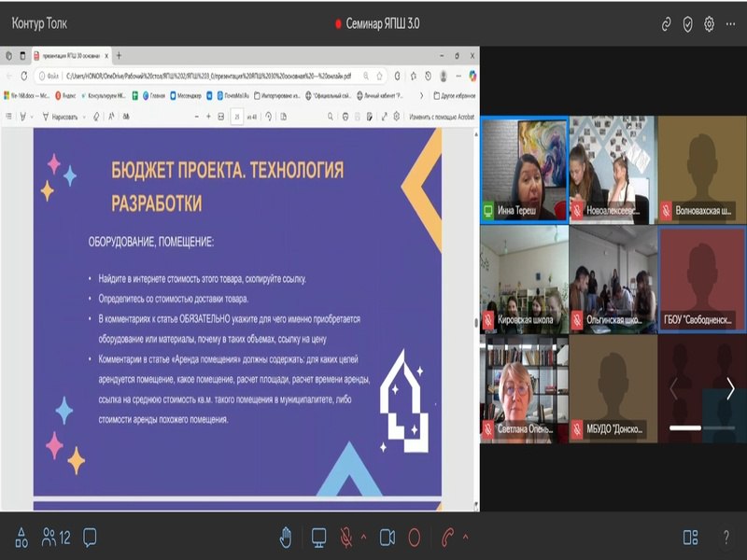Image resolution: width=747 pixels, height=560 pixels.
Task: Expand leave call options arrow
Action: point(465,538)
